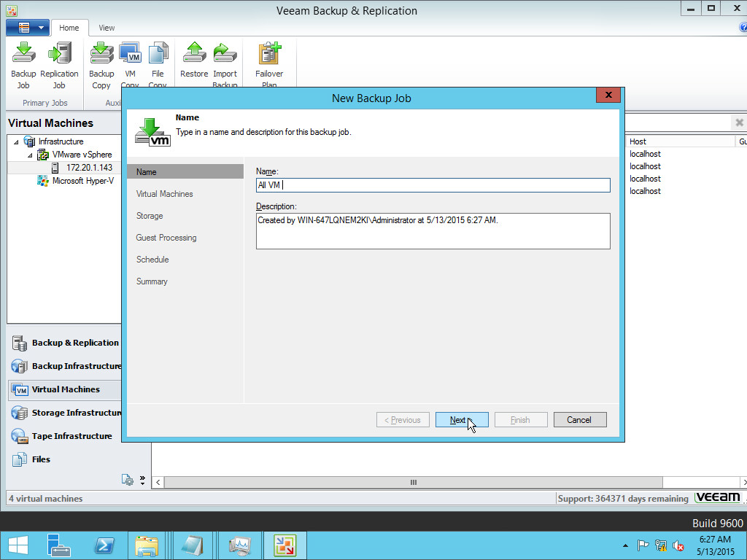Click the Previous button in the wizard
Screen dimensions: 747x560
(403, 420)
